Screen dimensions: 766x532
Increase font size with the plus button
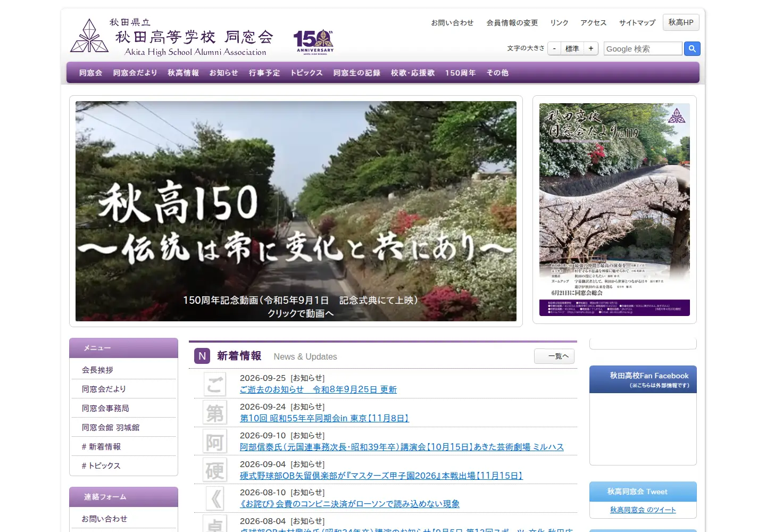coord(591,48)
